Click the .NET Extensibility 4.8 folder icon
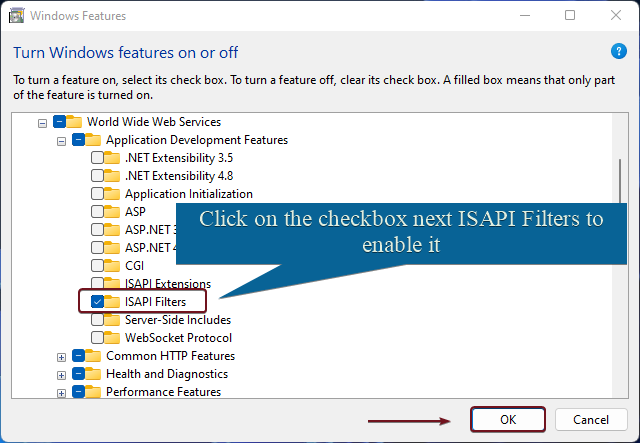Screen dimensions: 640x443 [112, 176]
